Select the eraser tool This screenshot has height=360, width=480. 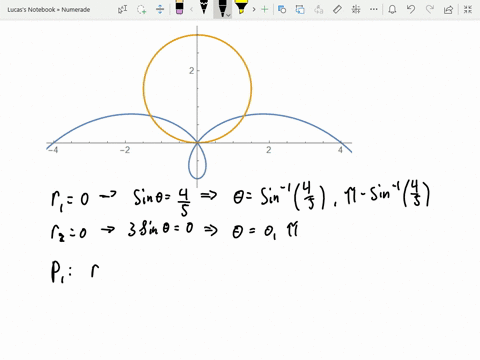(179, 7)
